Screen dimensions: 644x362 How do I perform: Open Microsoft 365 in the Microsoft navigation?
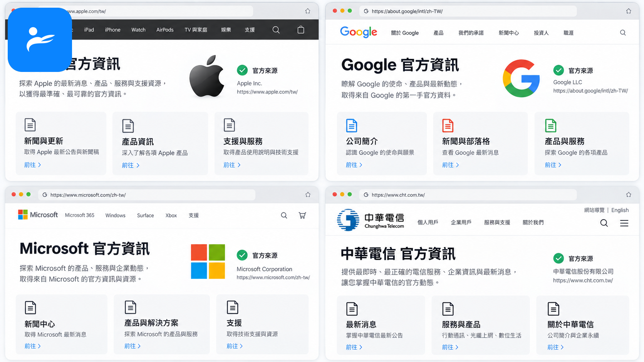click(80, 215)
